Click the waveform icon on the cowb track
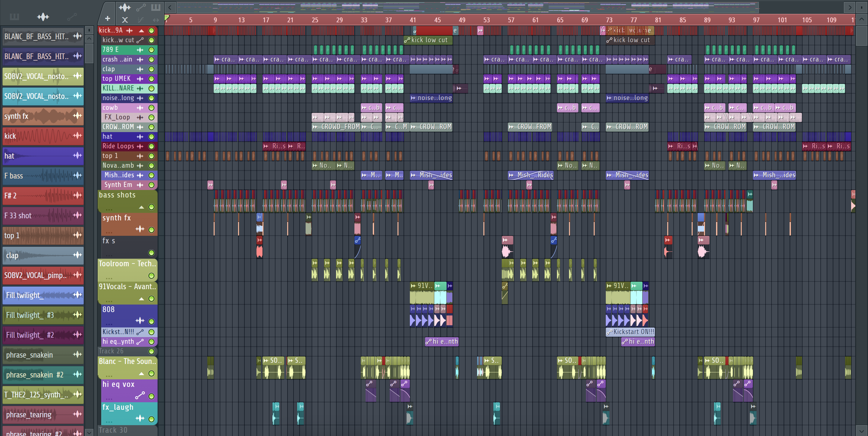Screen dimensions: 868x436 coord(140,108)
